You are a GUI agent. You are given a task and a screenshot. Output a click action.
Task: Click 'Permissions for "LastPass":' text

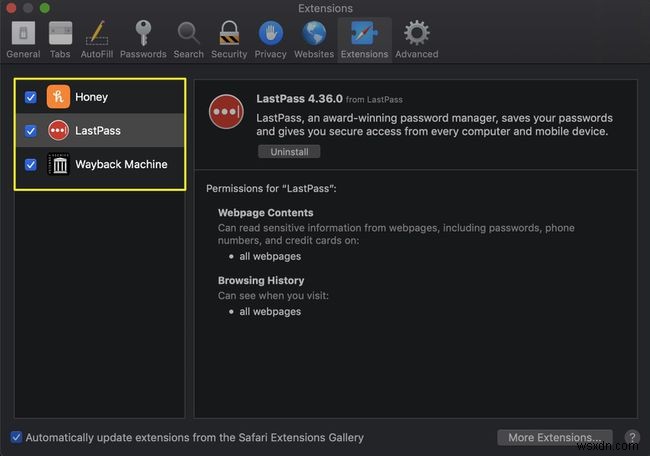[x=272, y=189]
